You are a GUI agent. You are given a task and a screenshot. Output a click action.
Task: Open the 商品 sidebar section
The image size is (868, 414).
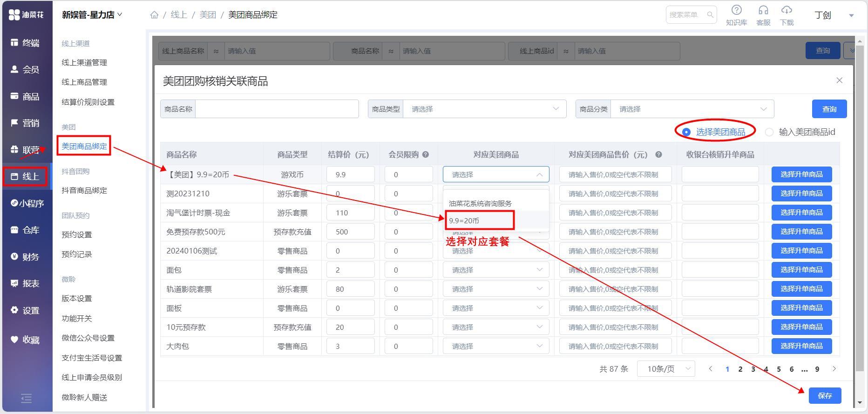click(26, 96)
